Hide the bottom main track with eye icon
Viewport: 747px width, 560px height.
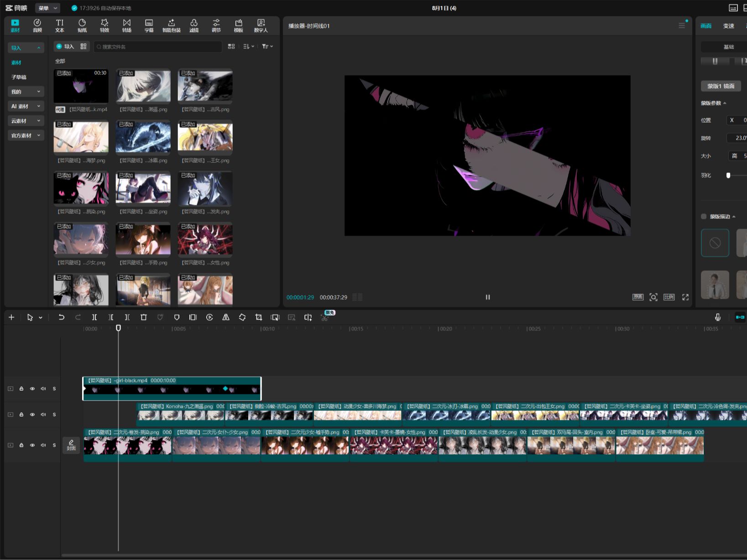(x=32, y=445)
